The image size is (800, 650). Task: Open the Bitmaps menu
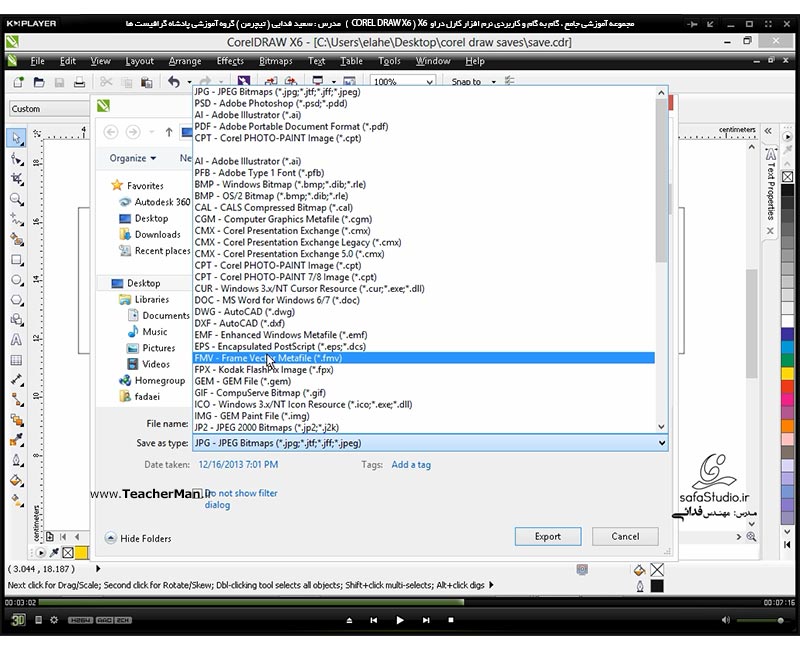pos(276,61)
